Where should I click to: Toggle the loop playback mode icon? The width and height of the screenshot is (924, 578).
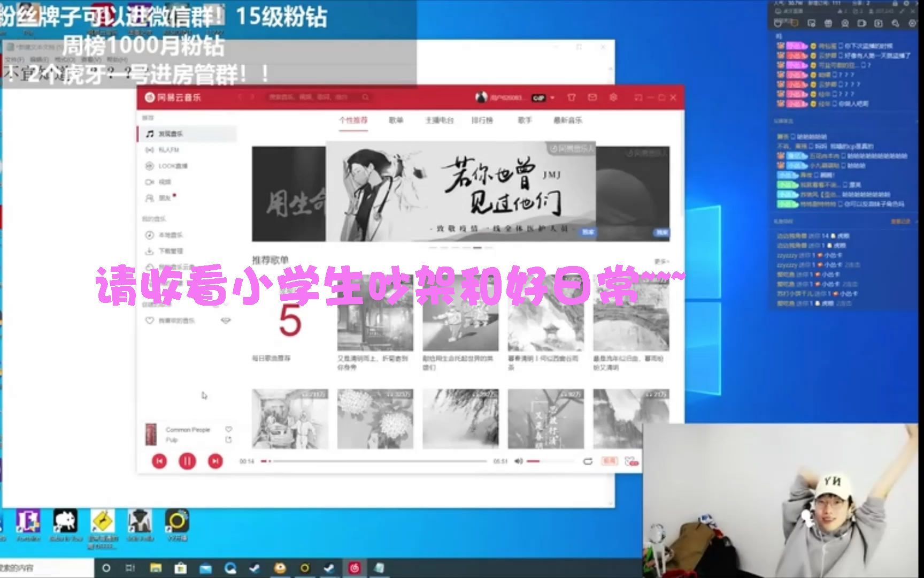pos(588,461)
